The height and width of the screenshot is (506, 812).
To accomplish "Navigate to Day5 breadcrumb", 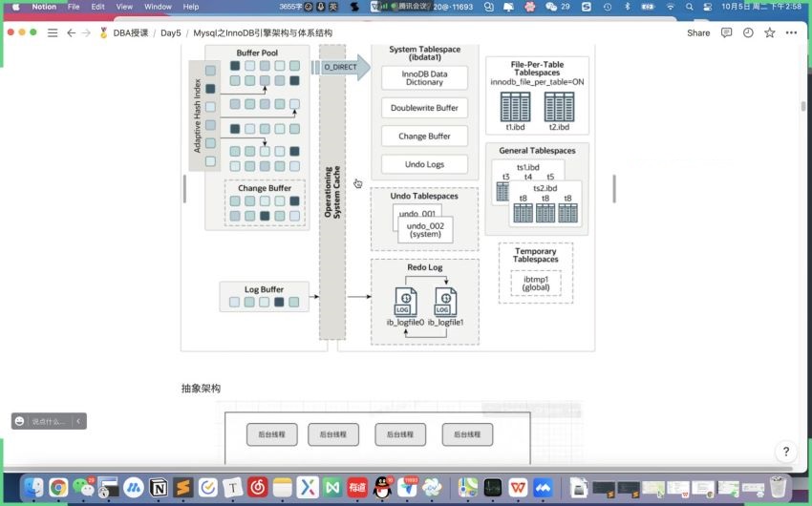I will (170, 32).
